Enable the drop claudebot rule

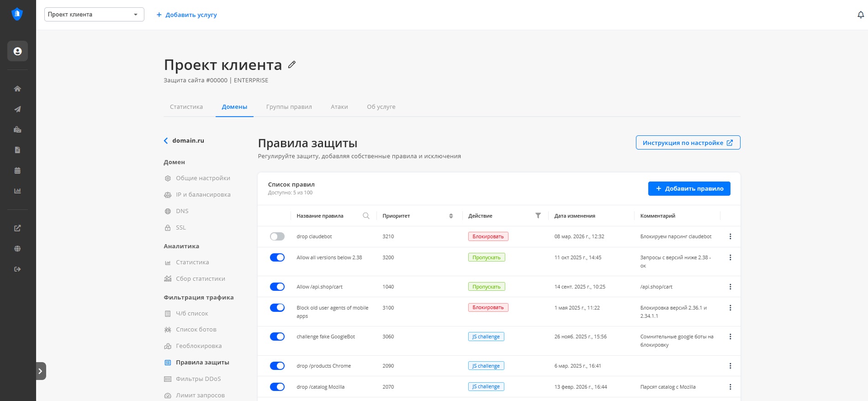coord(277,236)
